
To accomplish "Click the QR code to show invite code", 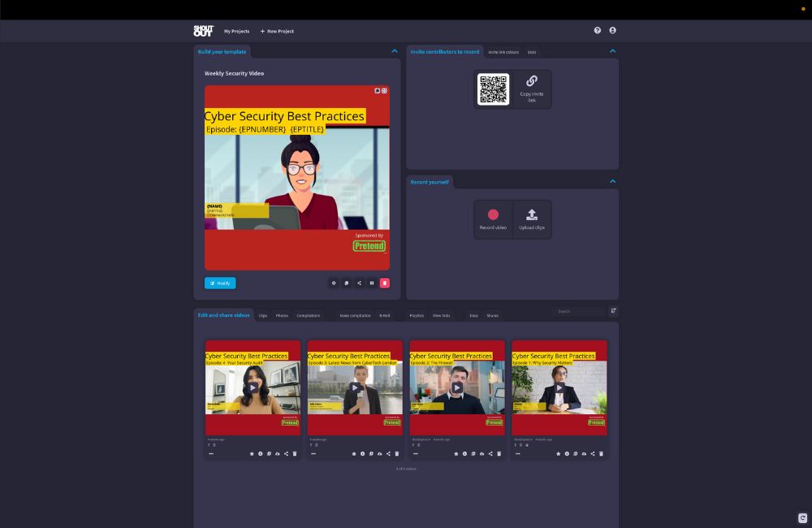I will tap(493, 88).
